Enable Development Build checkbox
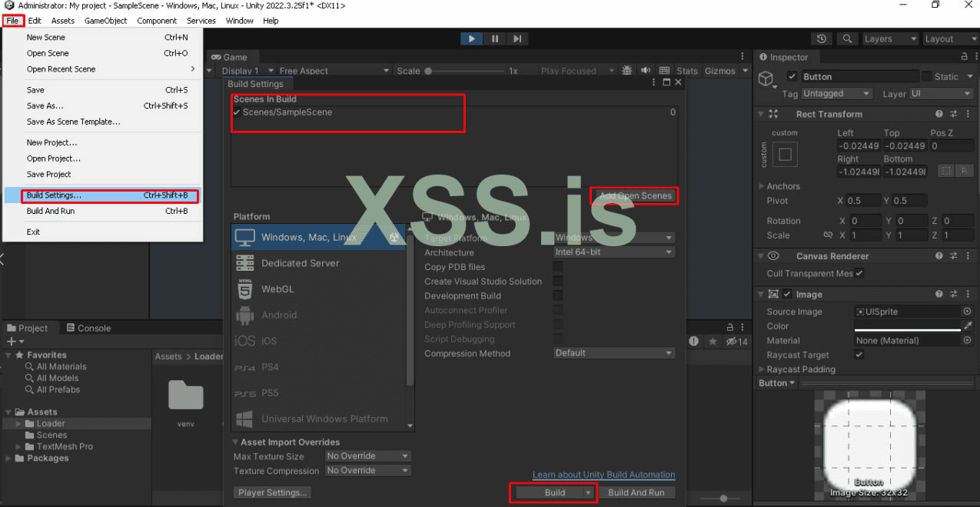The width and height of the screenshot is (980, 507). point(558,295)
